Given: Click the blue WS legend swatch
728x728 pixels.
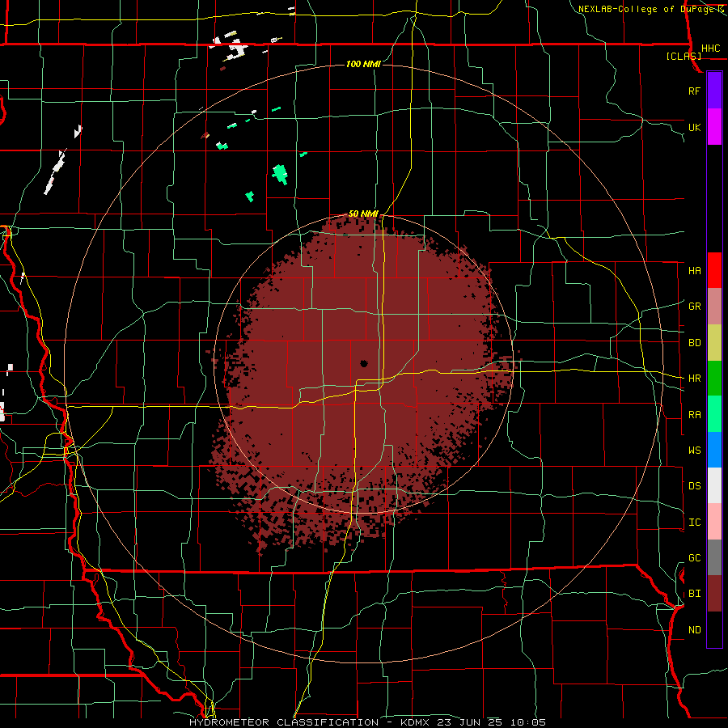Looking at the screenshot, I should pos(714,450).
